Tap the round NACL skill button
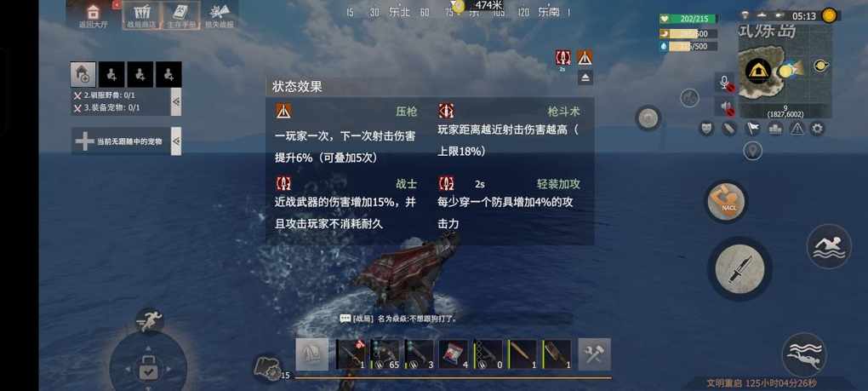868x391 pixels. [x=726, y=202]
